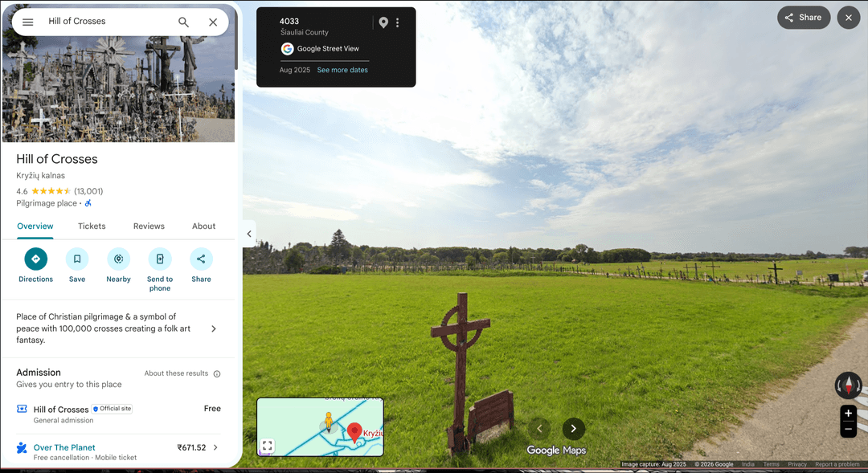This screenshot has width=868, height=473.
Task: Open About these results info icon
Action: coord(217,374)
